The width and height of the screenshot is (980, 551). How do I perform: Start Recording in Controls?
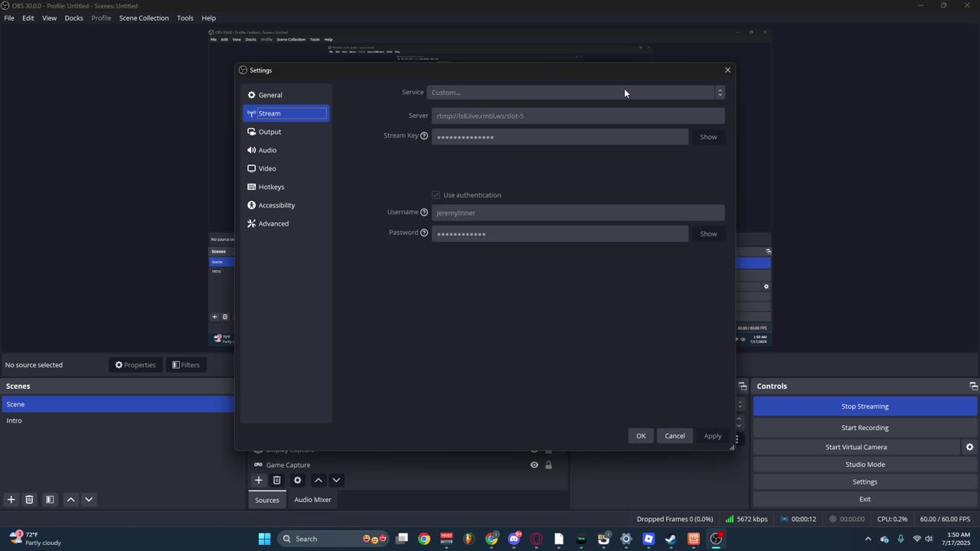pos(865,428)
